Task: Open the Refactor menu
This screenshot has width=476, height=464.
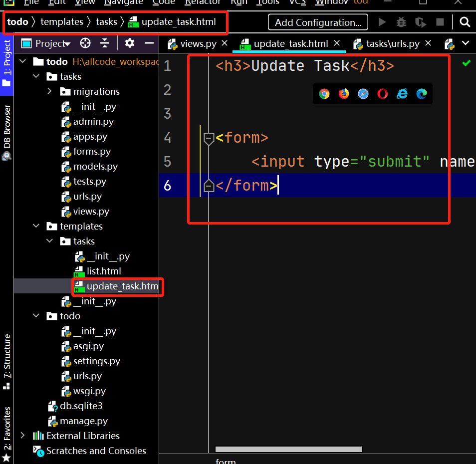Action: point(203,2)
